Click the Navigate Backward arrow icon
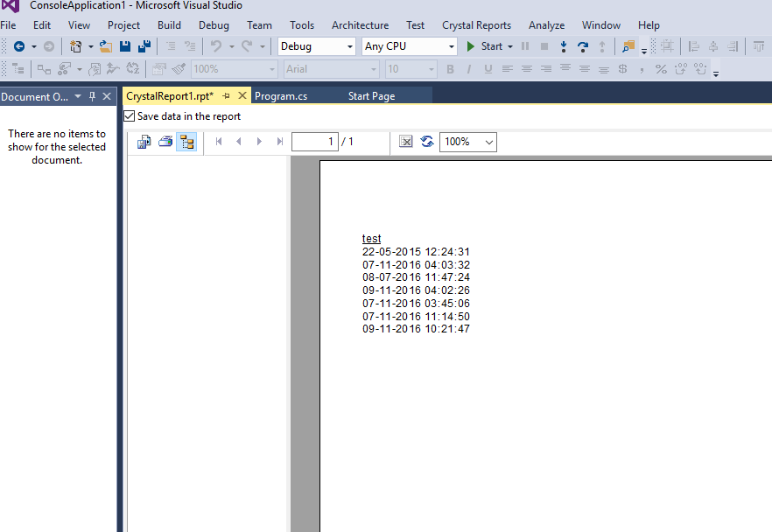Image resolution: width=772 pixels, height=532 pixels. coord(19,46)
